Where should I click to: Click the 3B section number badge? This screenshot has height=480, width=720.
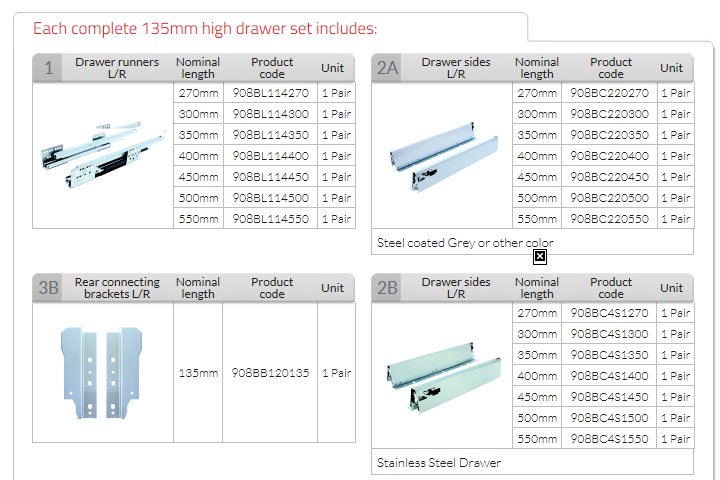[49, 288]
